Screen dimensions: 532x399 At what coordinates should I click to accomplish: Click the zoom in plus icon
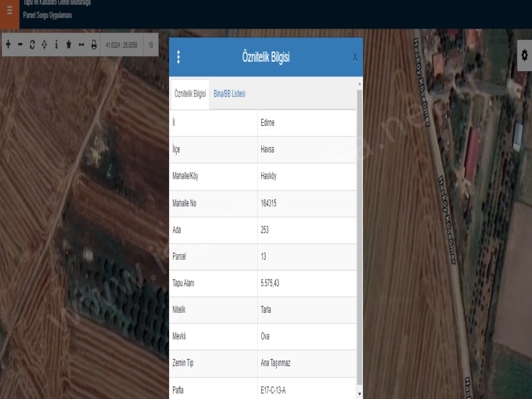(8, 44)
